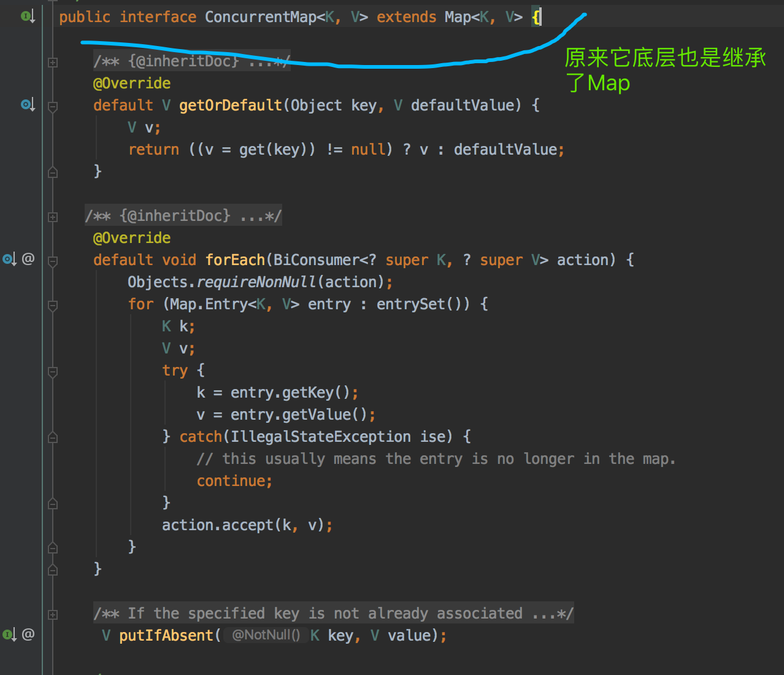Click the 'extends' keyword in the declaration

pyautogui.click(x=406, y=17)
